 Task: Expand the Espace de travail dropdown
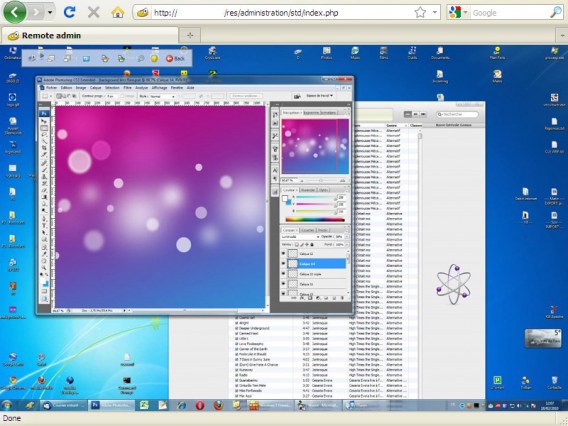pyautogui.click(x=320, y=96)
